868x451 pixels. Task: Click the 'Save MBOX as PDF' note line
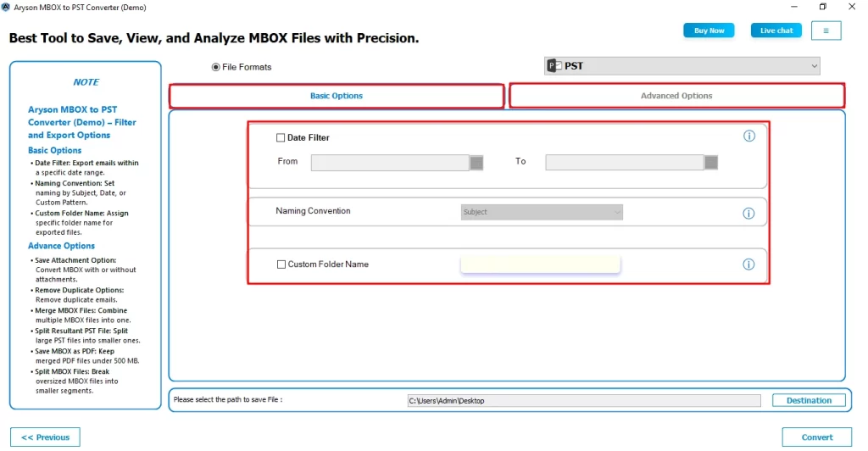86,356
